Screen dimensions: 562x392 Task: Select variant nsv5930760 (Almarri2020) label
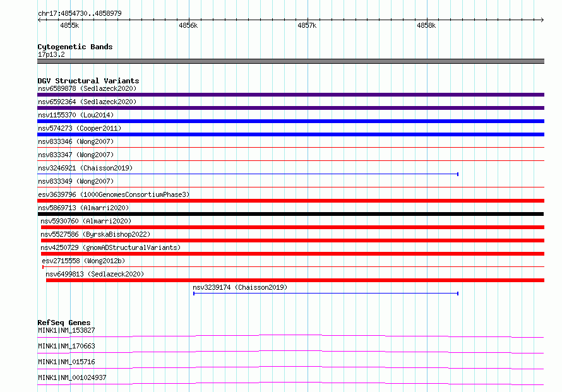(x=86, y=221)
